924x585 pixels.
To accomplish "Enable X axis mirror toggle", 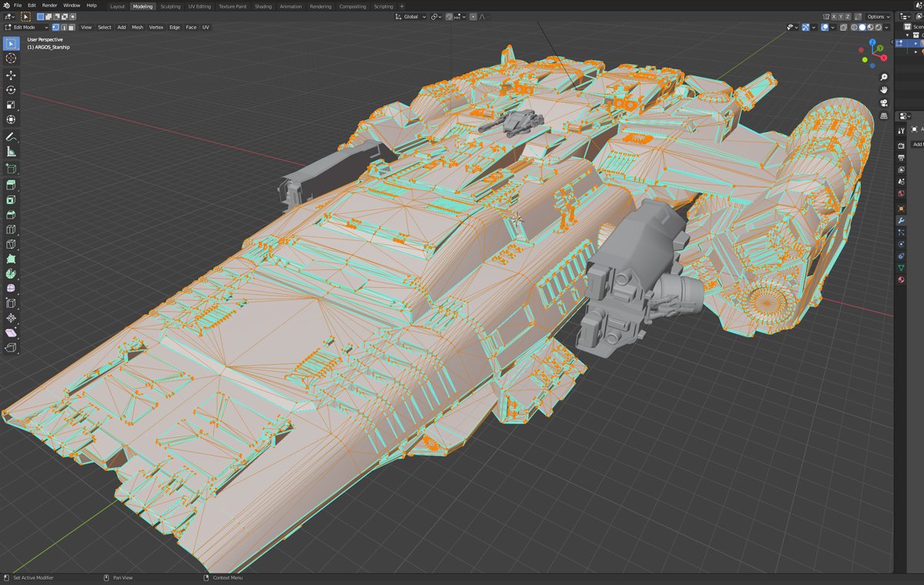I will click(835, 16).
